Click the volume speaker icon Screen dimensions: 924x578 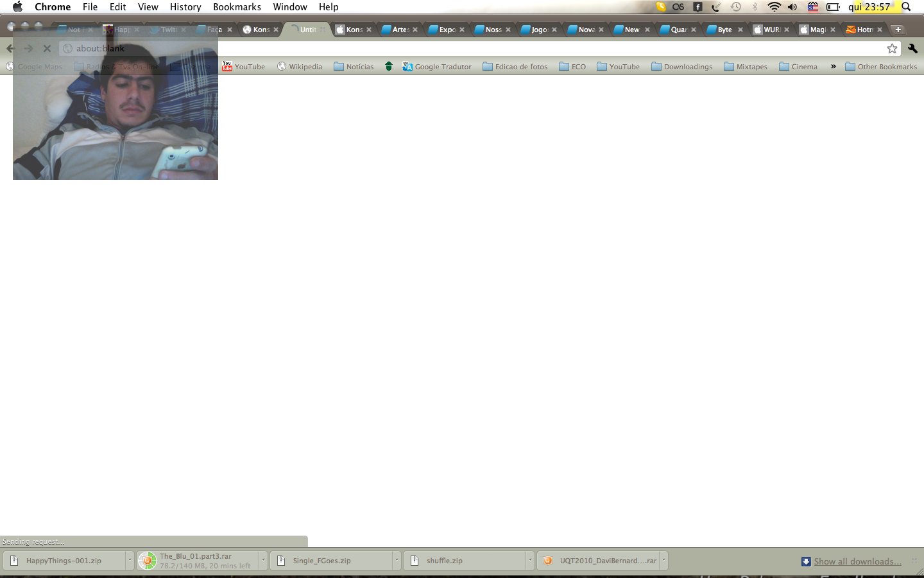point(793,7)
